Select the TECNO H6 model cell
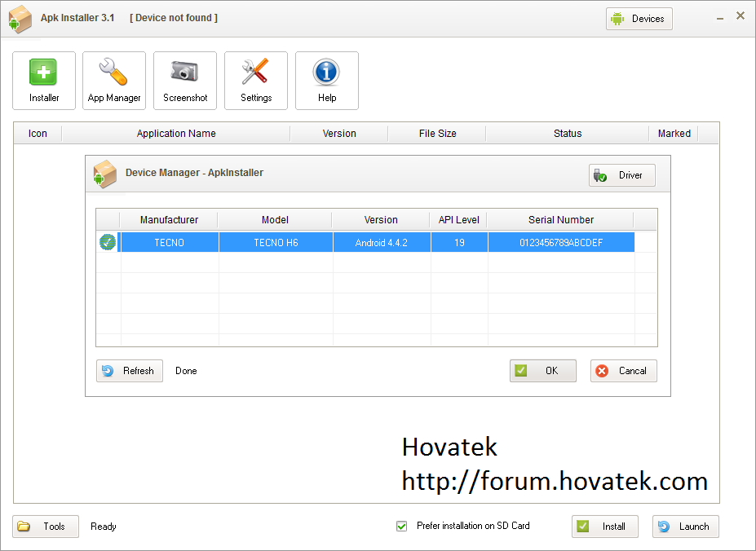756x551 pixels. point(276,243)
